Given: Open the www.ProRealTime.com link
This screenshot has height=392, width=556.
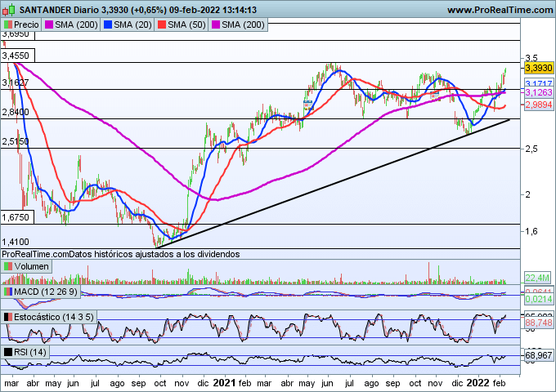Looking at the screenshot, I should 500,10.
